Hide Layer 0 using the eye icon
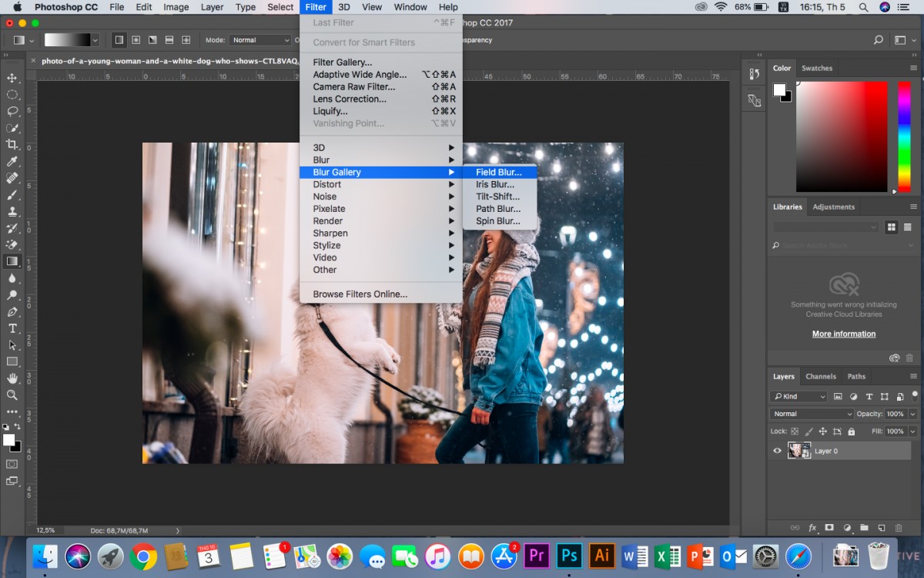The height and width of the screenshot is (578, 924). pyautogui.click(x=777, y=451)
